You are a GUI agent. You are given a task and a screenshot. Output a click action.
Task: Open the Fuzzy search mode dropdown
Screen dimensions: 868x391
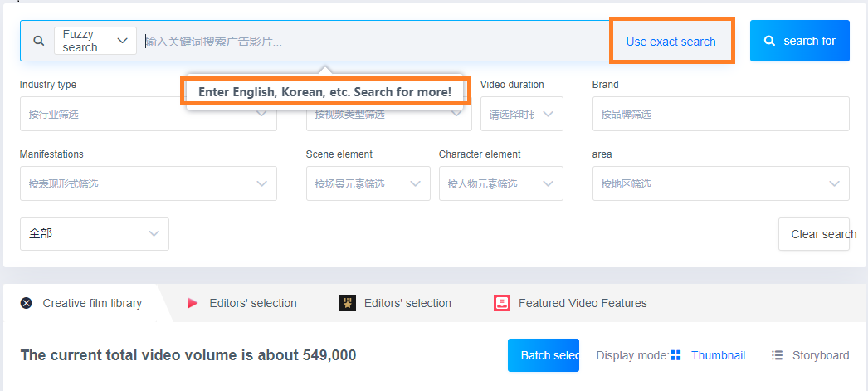95,41
